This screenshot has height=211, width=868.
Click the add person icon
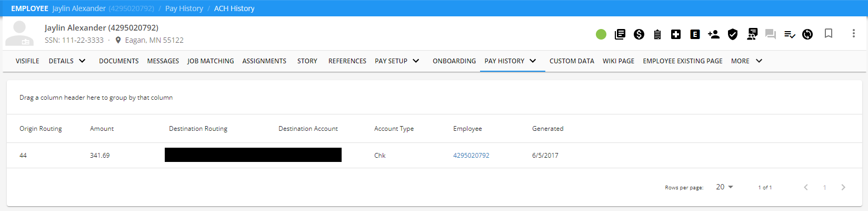click(714, 34)
